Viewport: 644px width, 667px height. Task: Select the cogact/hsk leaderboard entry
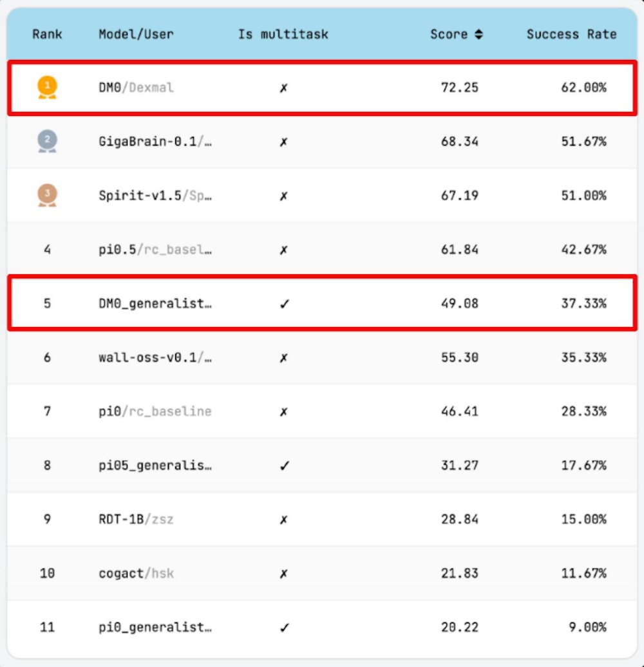click(136, 573)
